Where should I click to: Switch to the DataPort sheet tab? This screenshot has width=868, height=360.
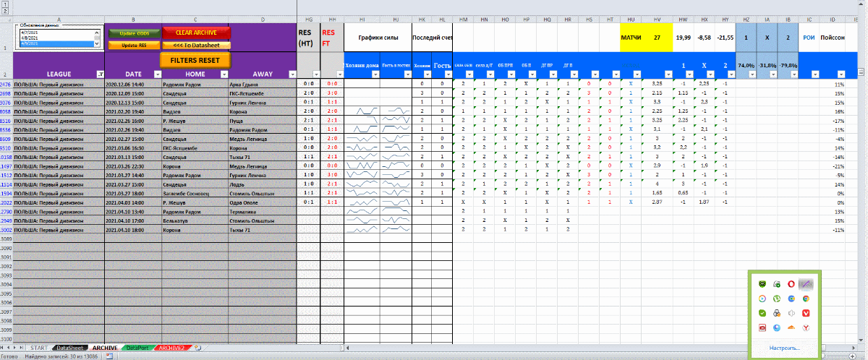click(x=136, y=348)
